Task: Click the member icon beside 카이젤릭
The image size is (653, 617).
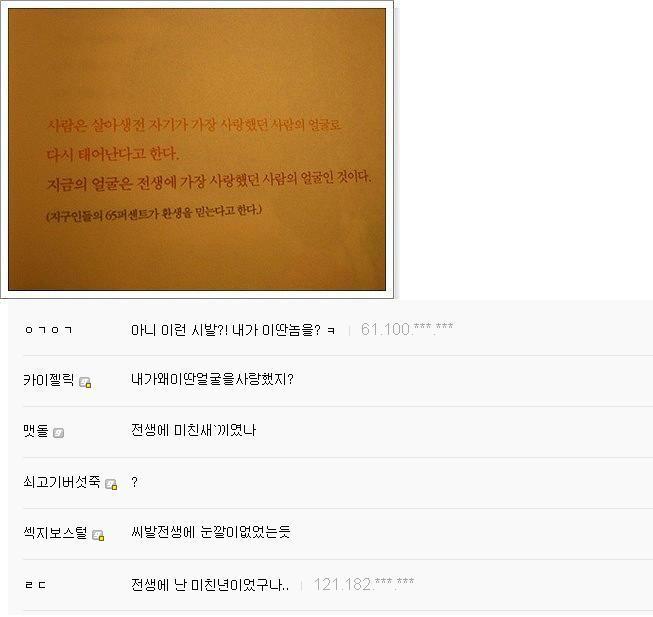Action: coord(85,382)
